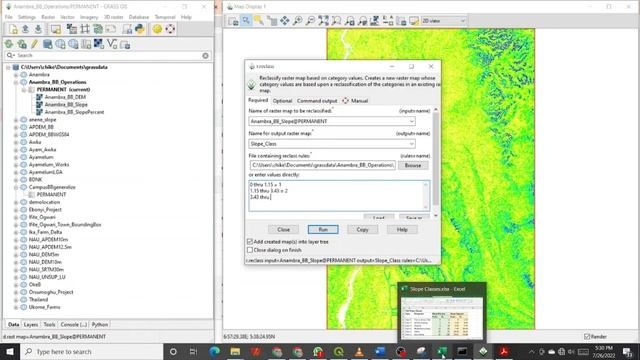The image size is (640, 360).
Task: Switch to the Layers tab
Action: pos(31,324)
